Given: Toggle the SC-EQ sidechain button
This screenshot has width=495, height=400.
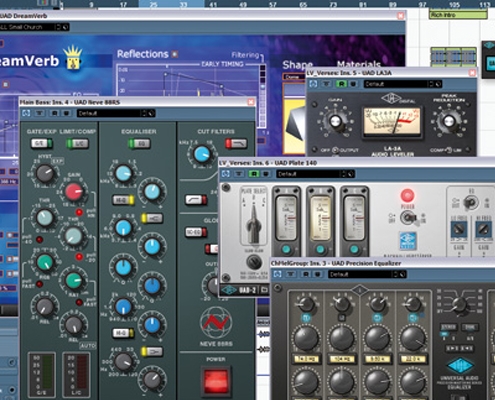Looking at the screenshot, I should pos(196,232).
